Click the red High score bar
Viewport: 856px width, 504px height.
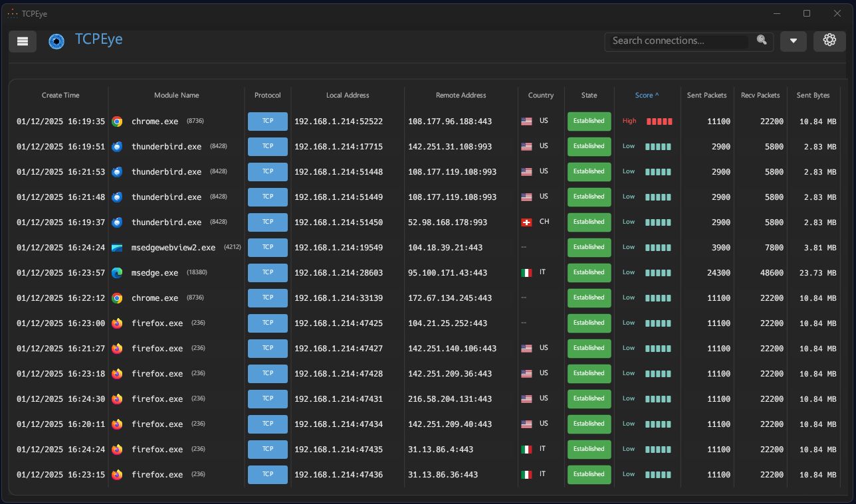(x=659, y=122)
